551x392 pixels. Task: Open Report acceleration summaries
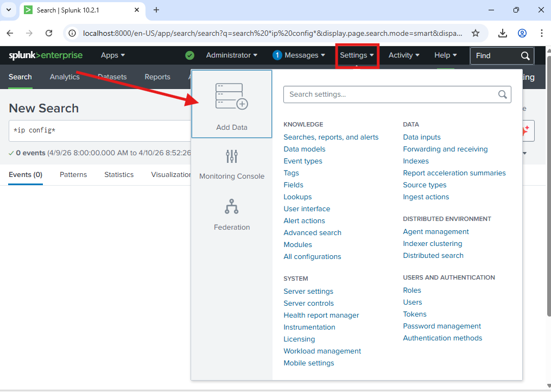click(454, 173)
